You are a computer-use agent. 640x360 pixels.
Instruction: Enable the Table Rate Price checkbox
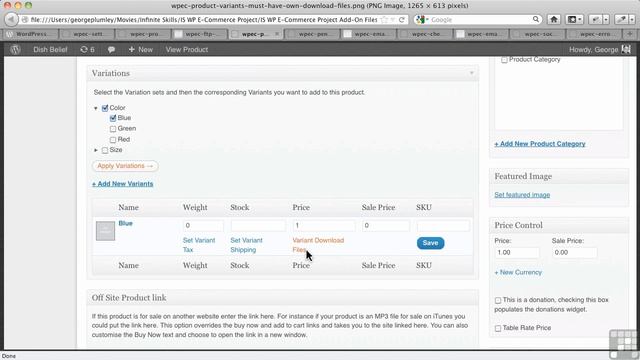click(498, 328)
